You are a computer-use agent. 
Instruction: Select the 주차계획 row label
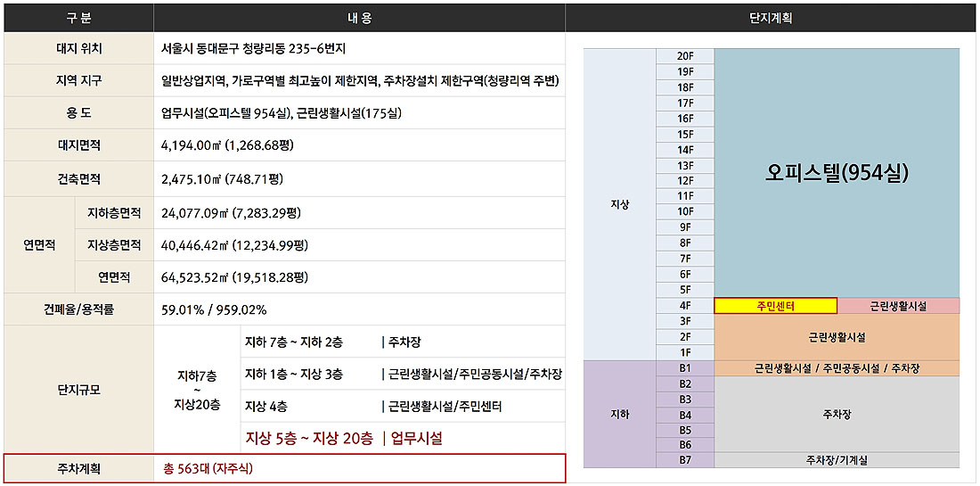(x=78, y=467)
